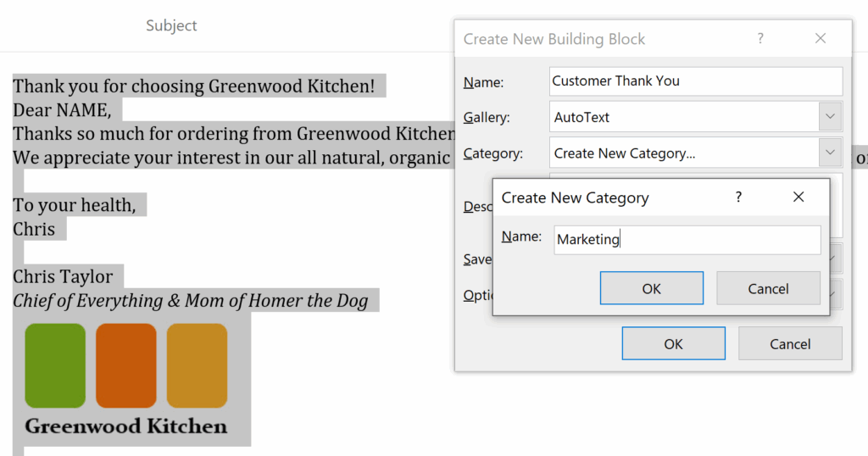
Task: Close the Create New Building Block dialog
Action: coord(821,38)
